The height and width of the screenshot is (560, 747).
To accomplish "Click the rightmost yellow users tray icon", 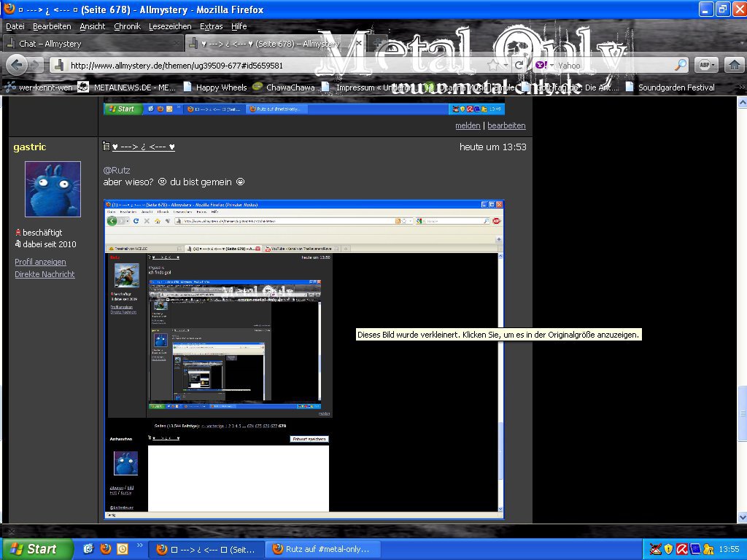I will click(708, 549).
